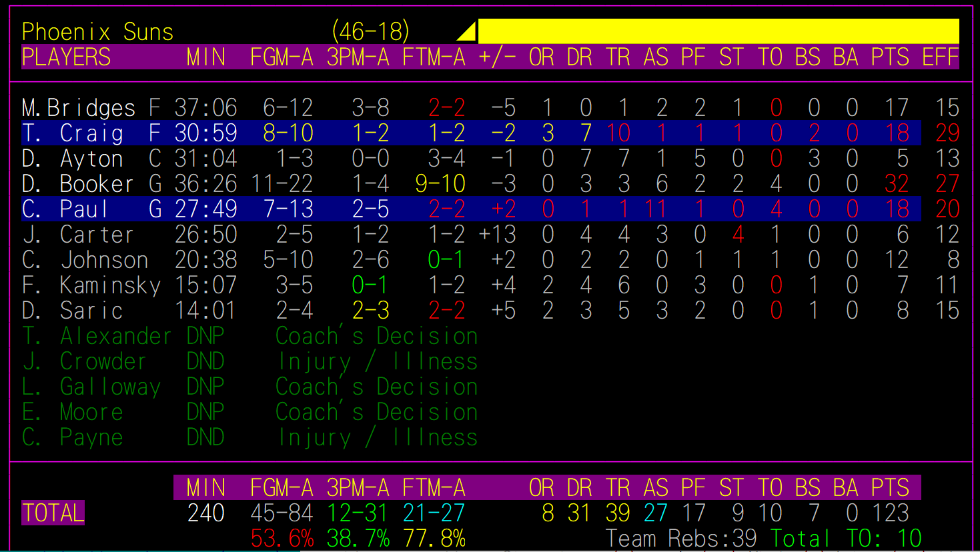Click the team field goals total 45-84
Image resolution: width=980 pixels, height=552 pixels.
(282, 513)
